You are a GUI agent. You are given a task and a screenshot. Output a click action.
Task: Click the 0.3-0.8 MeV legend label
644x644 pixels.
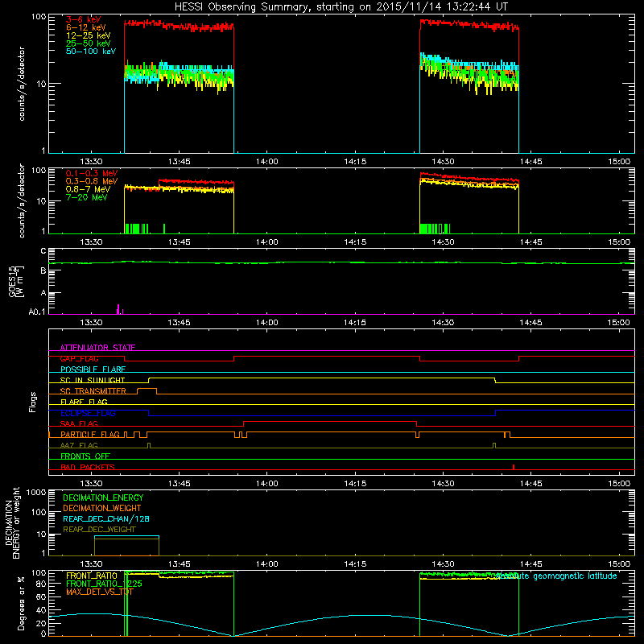pos(92,181)
